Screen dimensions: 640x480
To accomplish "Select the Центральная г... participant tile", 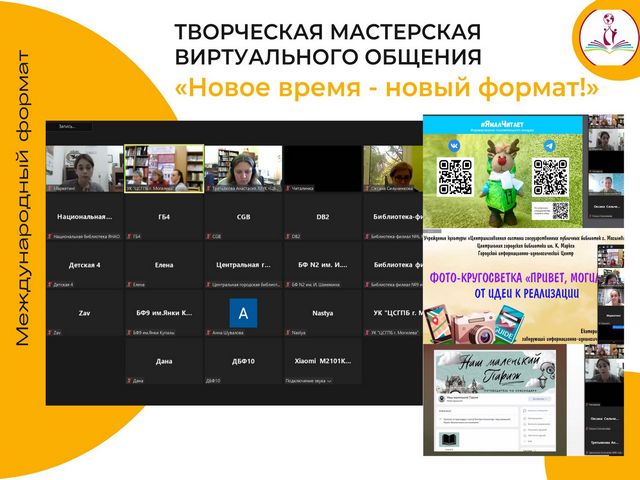I will (x=243, y=265).
